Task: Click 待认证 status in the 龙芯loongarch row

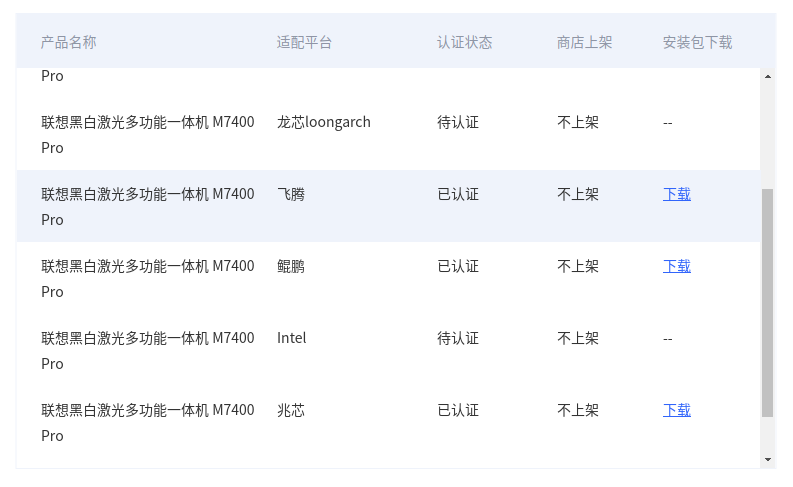Action: point(458,122)
